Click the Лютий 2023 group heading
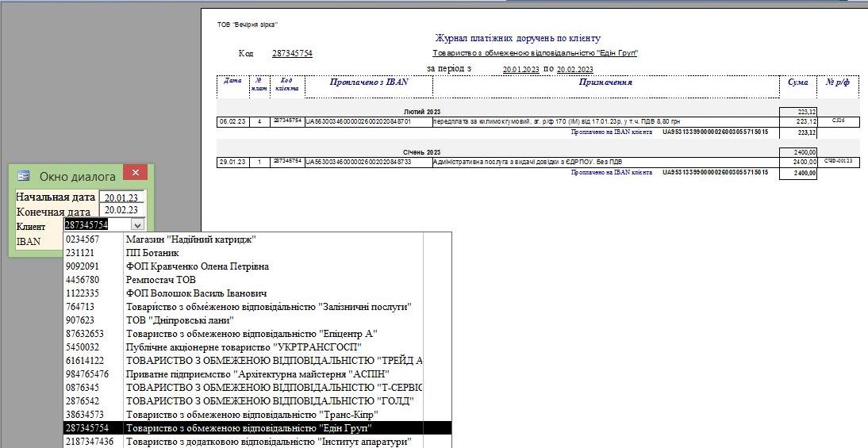This screenshot has width=868, height=448. click(422, 112)
